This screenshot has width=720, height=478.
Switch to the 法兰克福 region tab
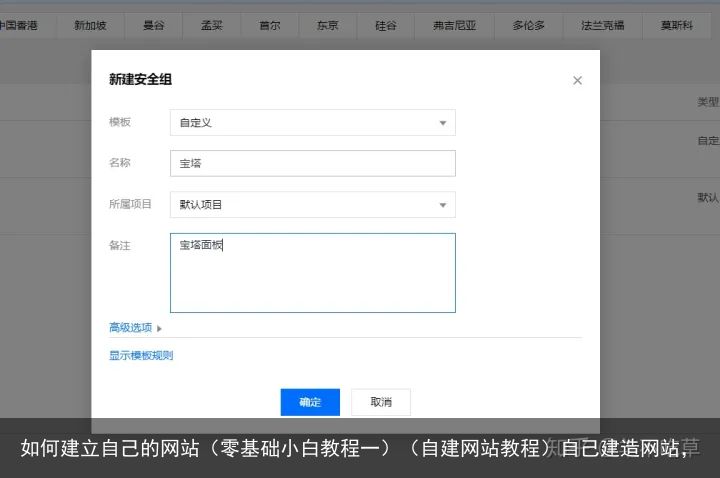[602, 26]
